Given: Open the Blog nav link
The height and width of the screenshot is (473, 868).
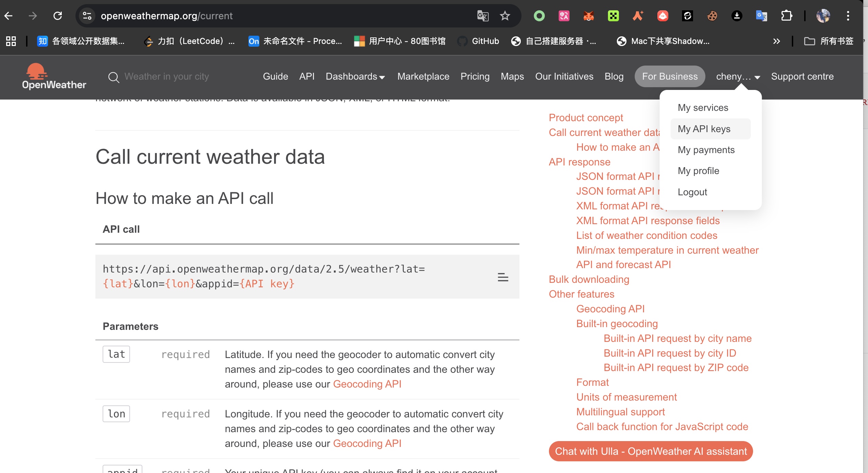Looking at the screenshot, I should 614,77.
